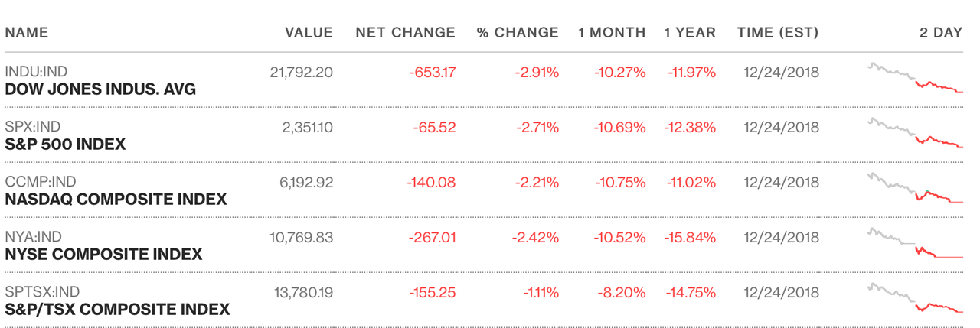Click the Dow Jones 2-day sparkline chart
980x328 pixels.
tap(916, 78)
